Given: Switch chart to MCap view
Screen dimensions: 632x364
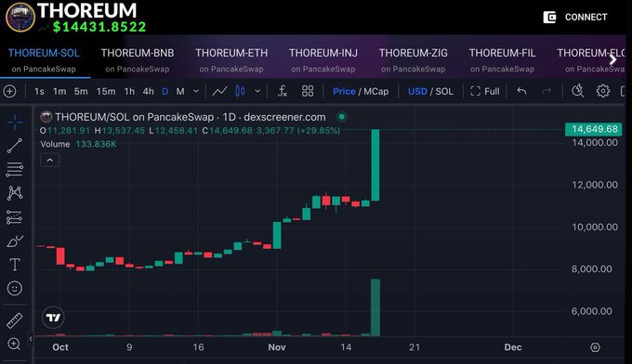Looking at the screenshot, I should click(x=376, y=91).
